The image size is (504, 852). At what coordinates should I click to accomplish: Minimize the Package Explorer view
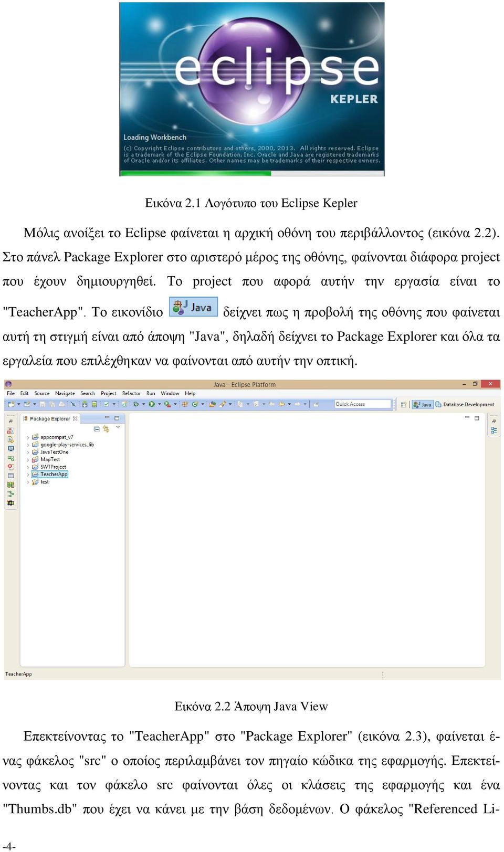[107, 417]
